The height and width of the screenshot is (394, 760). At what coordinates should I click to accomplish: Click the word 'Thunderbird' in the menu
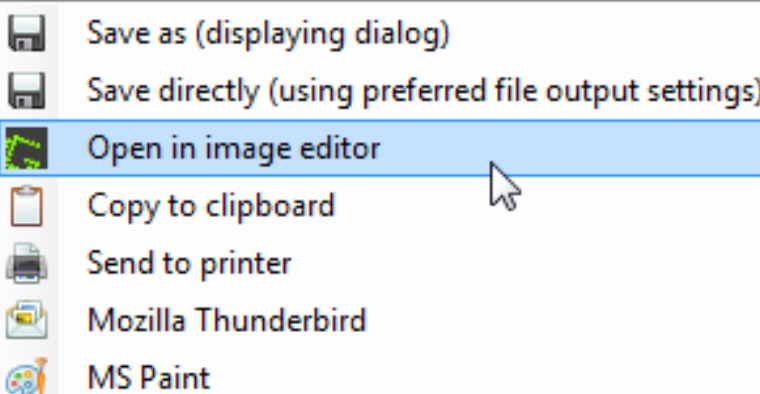281,320
